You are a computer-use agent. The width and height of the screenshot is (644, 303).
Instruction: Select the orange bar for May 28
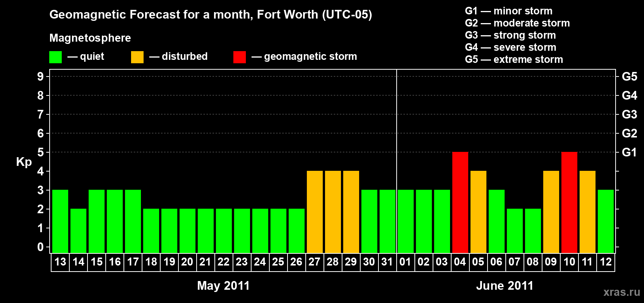(333, 212)
